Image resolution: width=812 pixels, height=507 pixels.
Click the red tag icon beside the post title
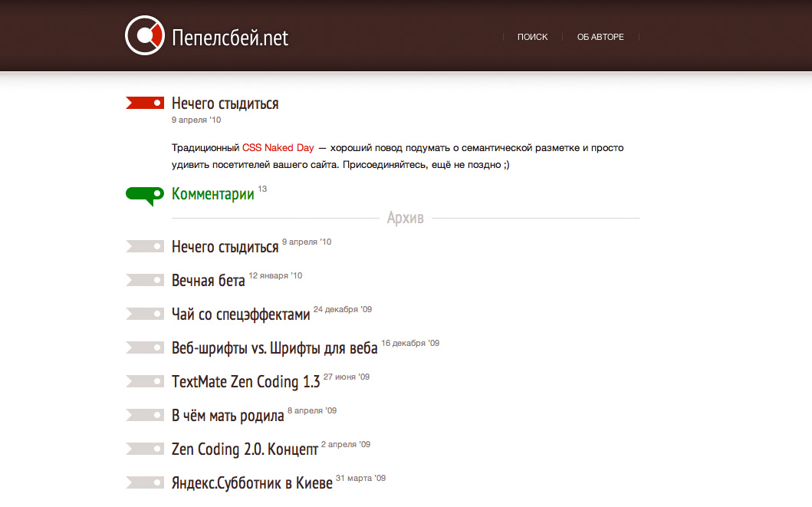coord(145,102)
